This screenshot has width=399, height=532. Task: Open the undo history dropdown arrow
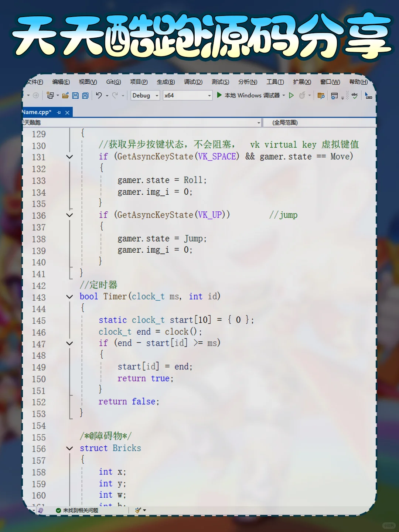coord(107,96)
